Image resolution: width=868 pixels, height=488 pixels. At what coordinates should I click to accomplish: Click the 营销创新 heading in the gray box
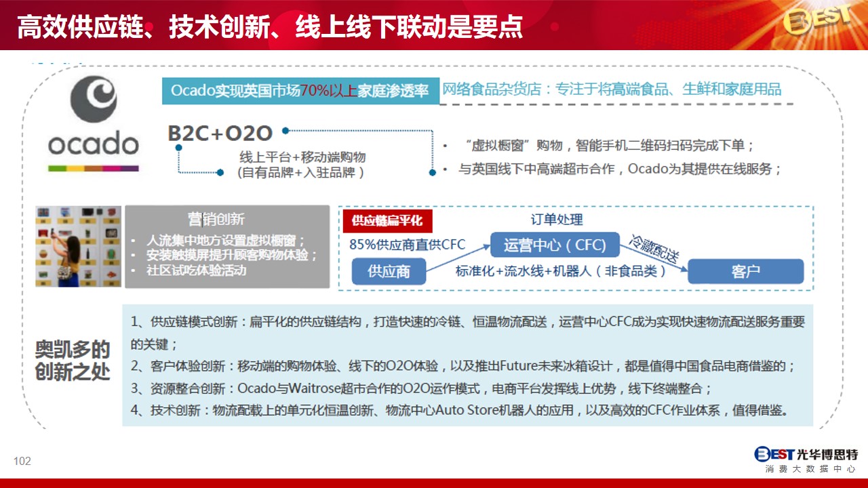(x=216, y=220)
